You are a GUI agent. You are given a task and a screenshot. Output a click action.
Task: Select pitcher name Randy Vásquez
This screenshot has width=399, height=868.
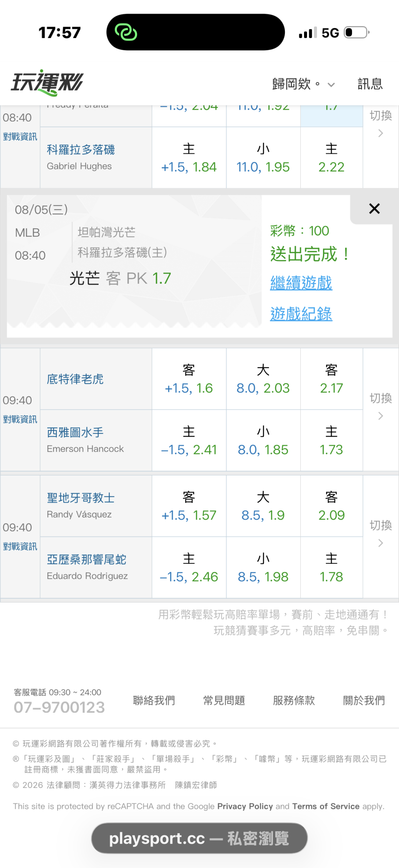coord(79,514)
